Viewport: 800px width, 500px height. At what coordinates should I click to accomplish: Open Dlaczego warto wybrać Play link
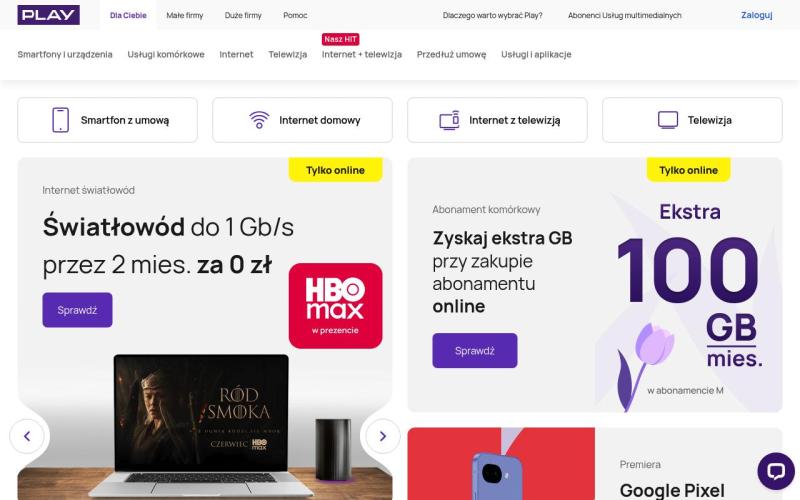(492, 15)
